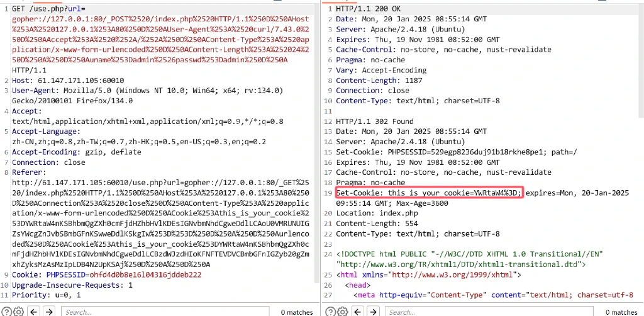
Task: Click the "<meta http-equiv" tag line
Action: [x=493, y=295]
